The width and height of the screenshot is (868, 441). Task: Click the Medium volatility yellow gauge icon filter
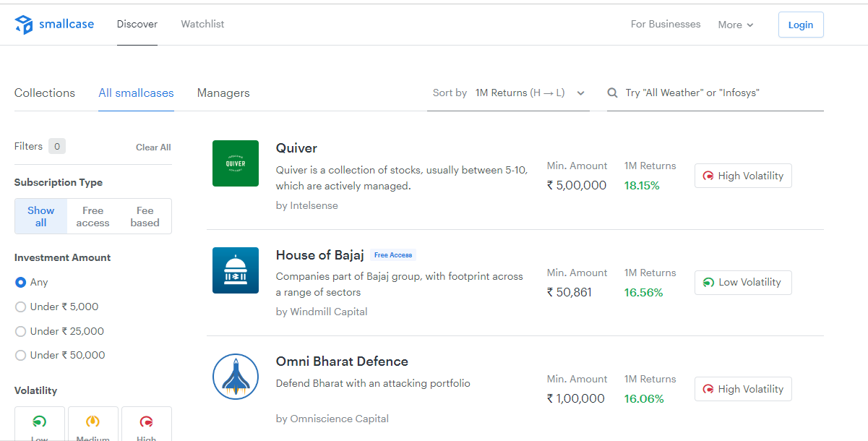(x=93, y=421)
